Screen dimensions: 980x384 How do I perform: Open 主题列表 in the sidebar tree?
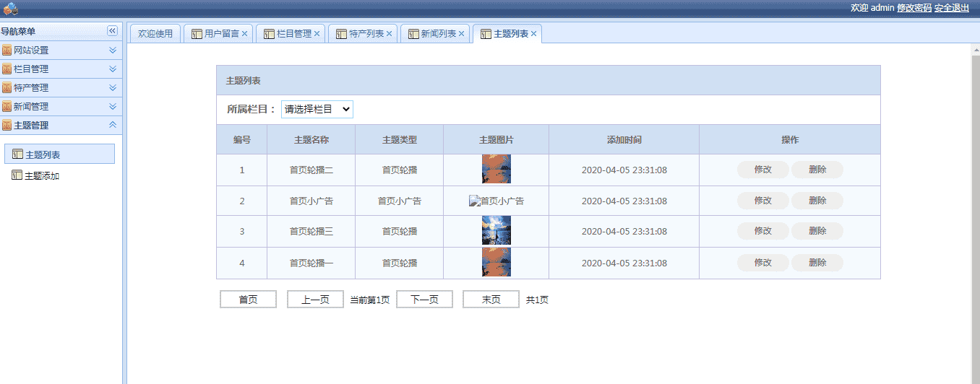(x=59, y=154)
